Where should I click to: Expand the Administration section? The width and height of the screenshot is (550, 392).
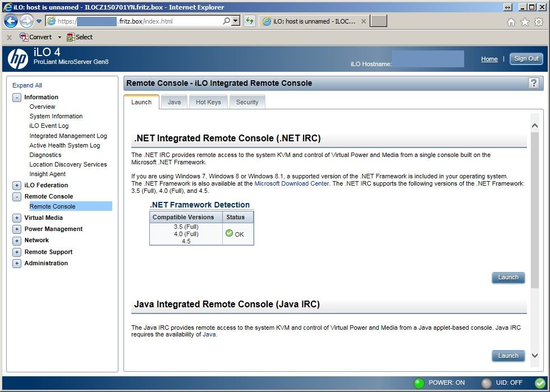(x=16, y=264)
